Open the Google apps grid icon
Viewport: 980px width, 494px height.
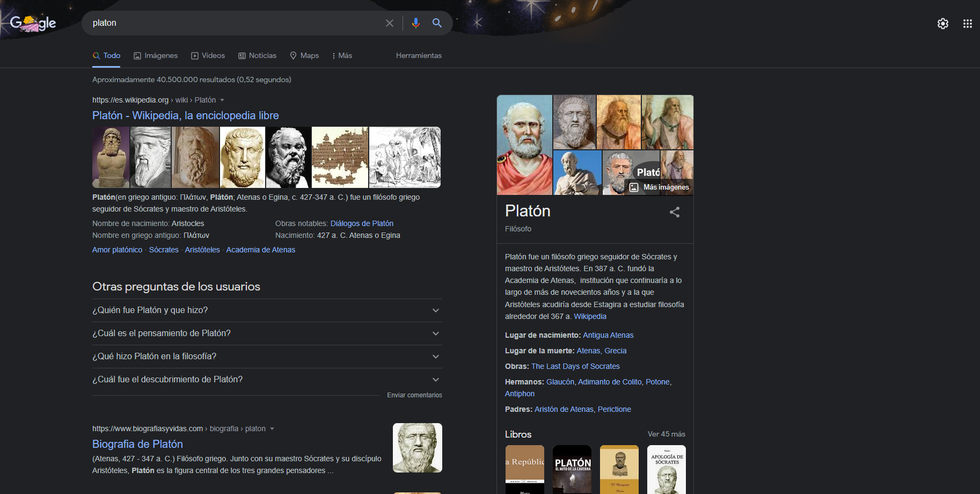click(x=968, y=24)
